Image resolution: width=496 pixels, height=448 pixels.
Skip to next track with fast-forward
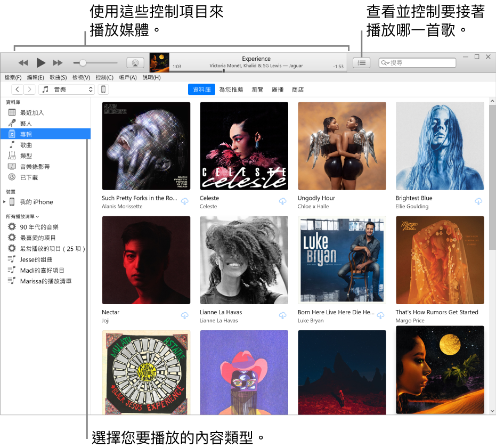point(58,63)
